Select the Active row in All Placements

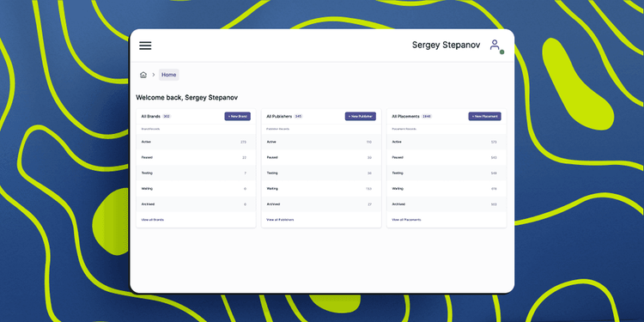tap(447, 142)
